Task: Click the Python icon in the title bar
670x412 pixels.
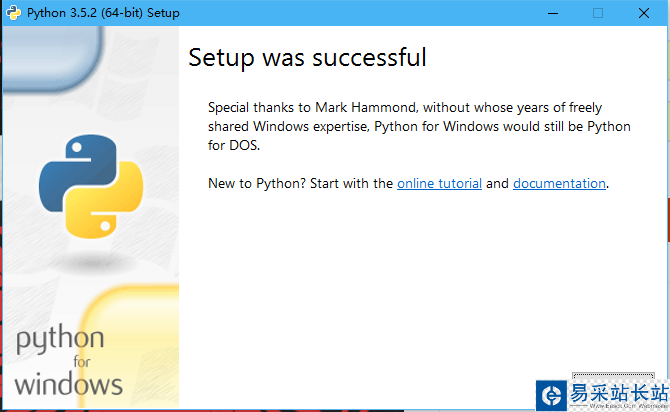Action: [12, 13]
